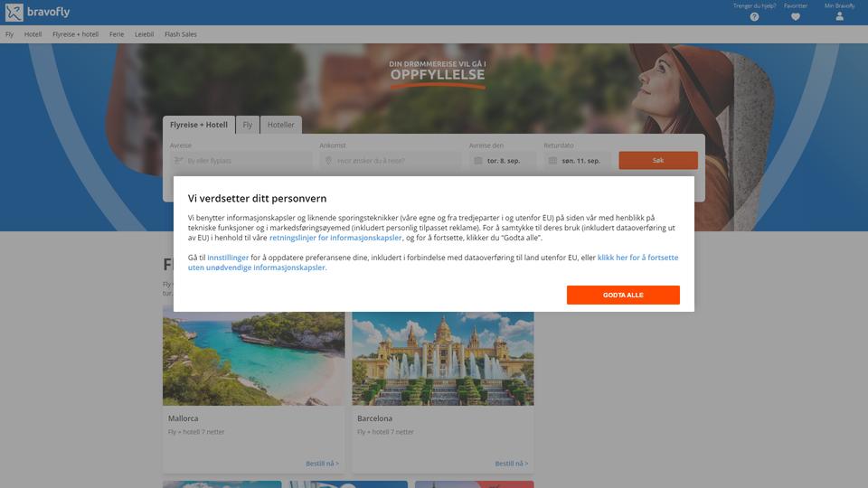Open the Flash Sales menu item

coord(181,34)
